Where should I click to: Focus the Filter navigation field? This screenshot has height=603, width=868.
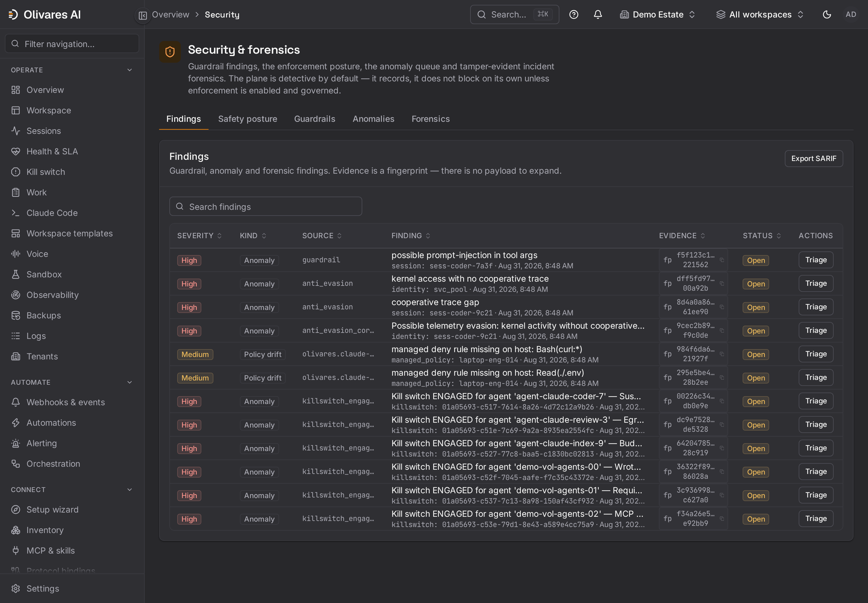[x=72, y=44]
